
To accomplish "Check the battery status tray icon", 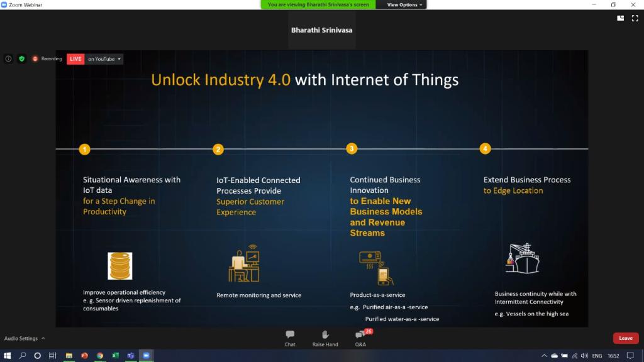I will click(565, 356).
